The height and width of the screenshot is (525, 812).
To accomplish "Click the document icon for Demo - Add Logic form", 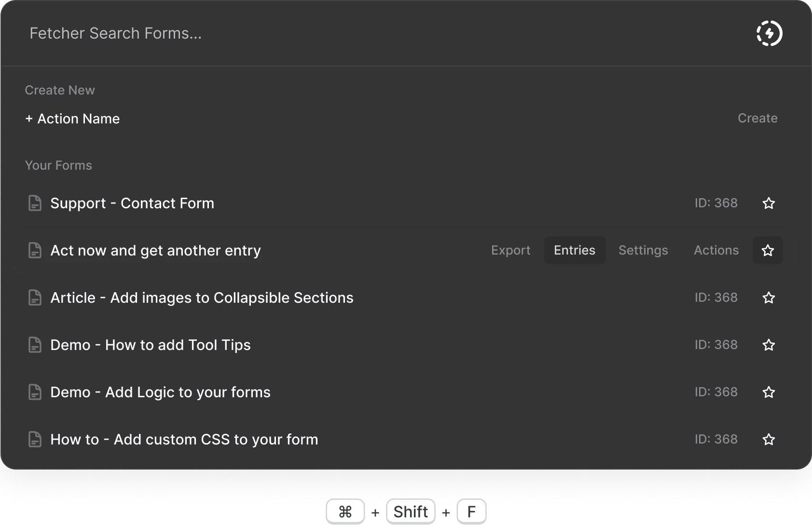I will [x=35, y=392].
